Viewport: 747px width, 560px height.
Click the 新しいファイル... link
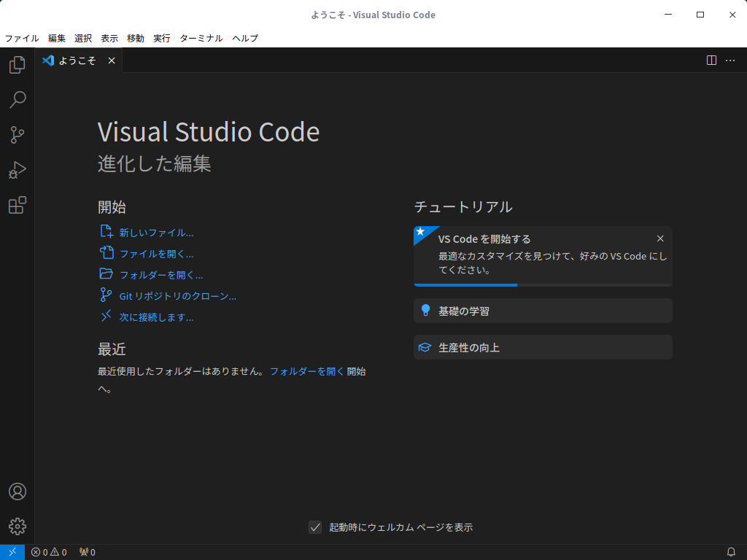pyautogui.click(x=156, y=233)
